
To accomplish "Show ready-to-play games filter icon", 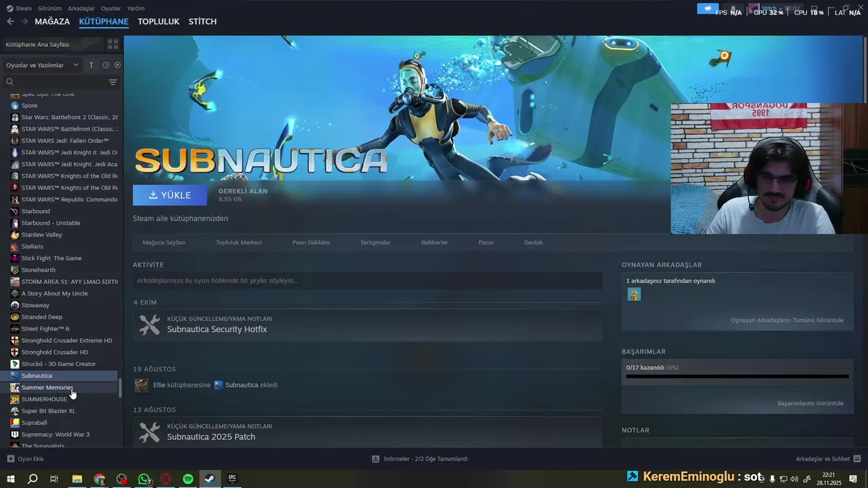I will [117, 65].
